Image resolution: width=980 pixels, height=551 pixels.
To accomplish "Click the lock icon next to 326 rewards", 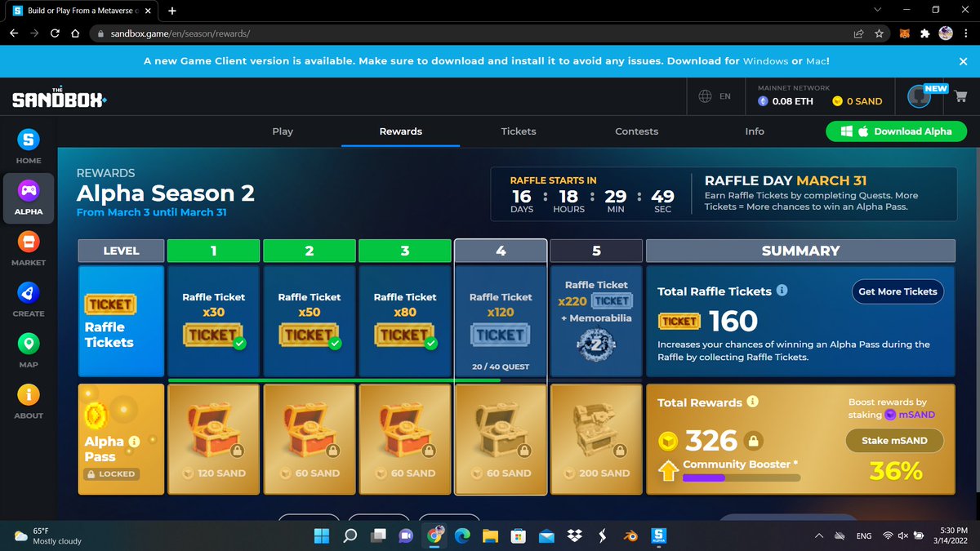I will click(754, 442).
